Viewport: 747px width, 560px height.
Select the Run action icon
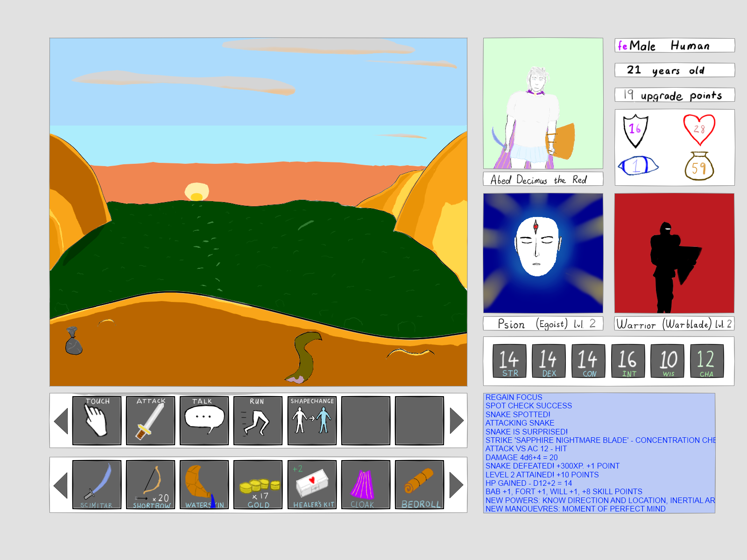pyautogui.click(x=258, y=420)
